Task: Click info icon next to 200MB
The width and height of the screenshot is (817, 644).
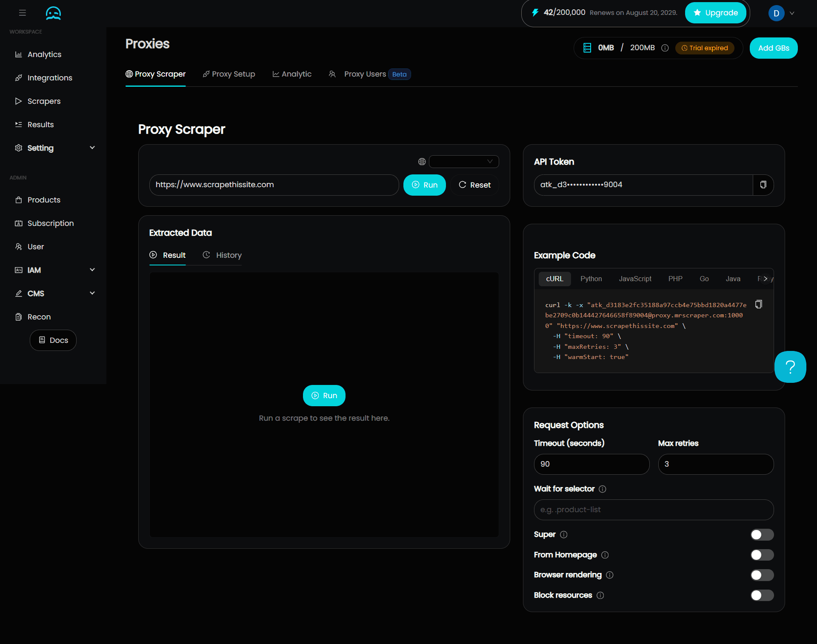Action: [x=665, y=48]
